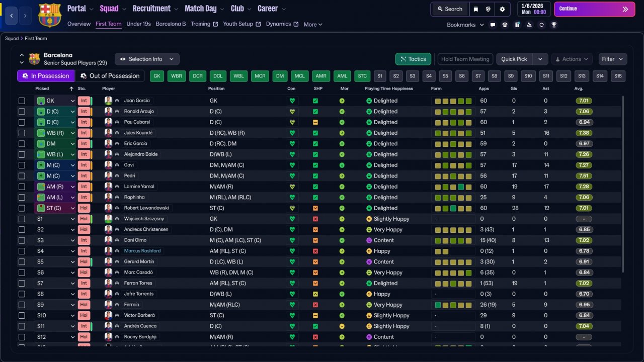The width and height of the screenshot is (644, 362).
Task: Select the checkbox for Jules Koundé
Action: point(22,133)
